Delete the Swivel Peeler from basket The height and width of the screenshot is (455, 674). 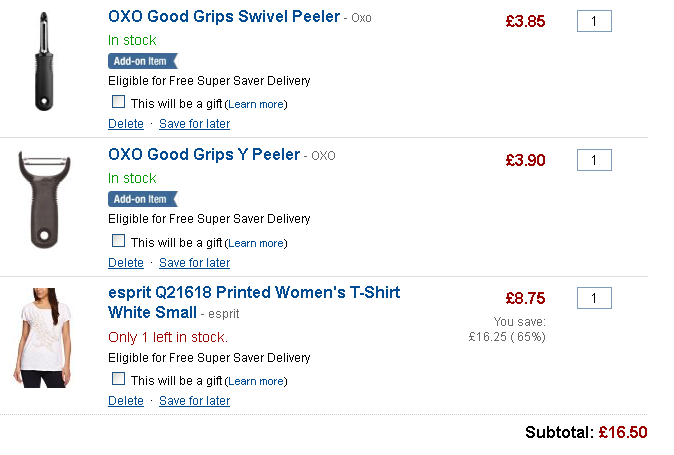(x=126, y=124)
